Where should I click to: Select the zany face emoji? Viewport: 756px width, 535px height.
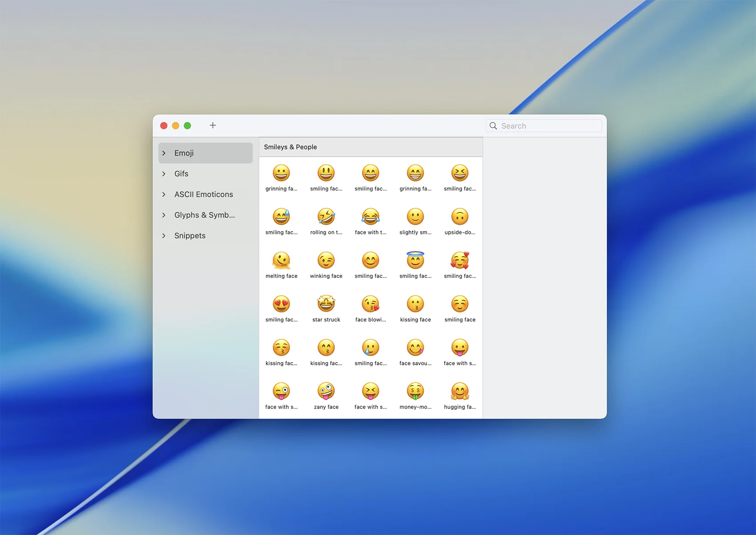coord(326,392)
